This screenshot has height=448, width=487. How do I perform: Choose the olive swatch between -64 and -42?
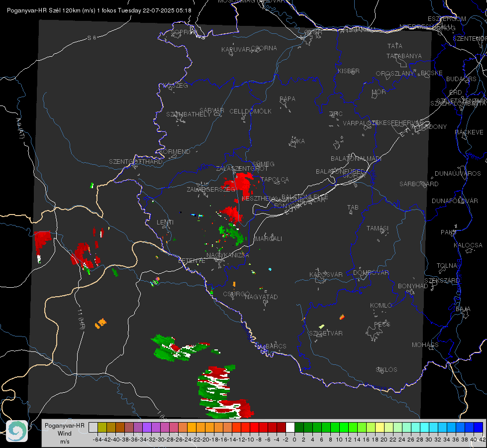(x=102, y=428)
